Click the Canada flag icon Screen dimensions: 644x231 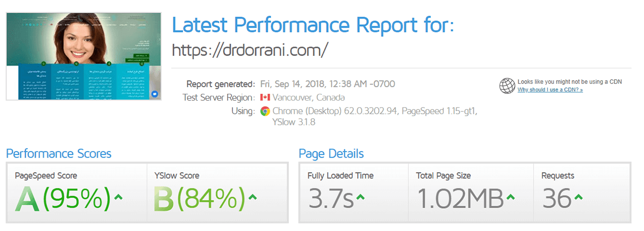pyautogui.click(x=265, y=97)
